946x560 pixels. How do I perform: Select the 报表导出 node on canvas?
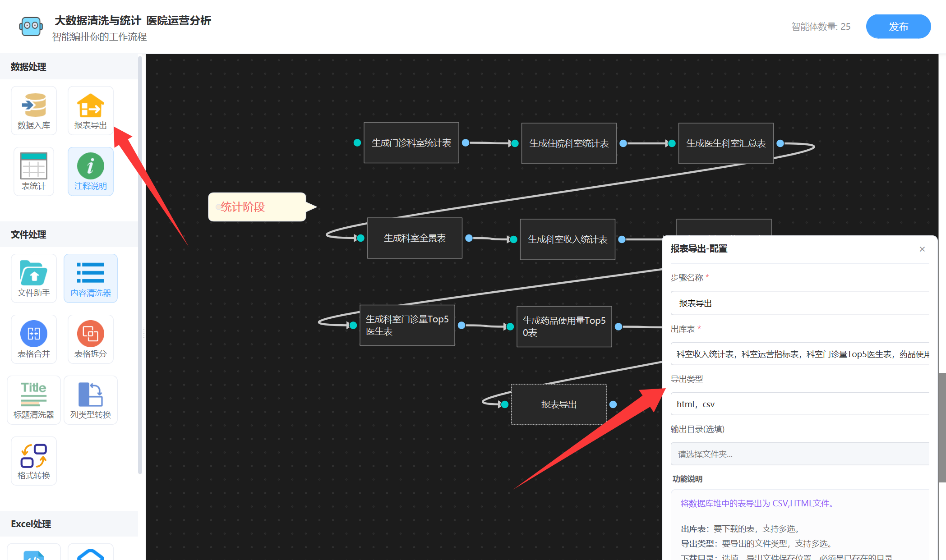coord(558,404)
